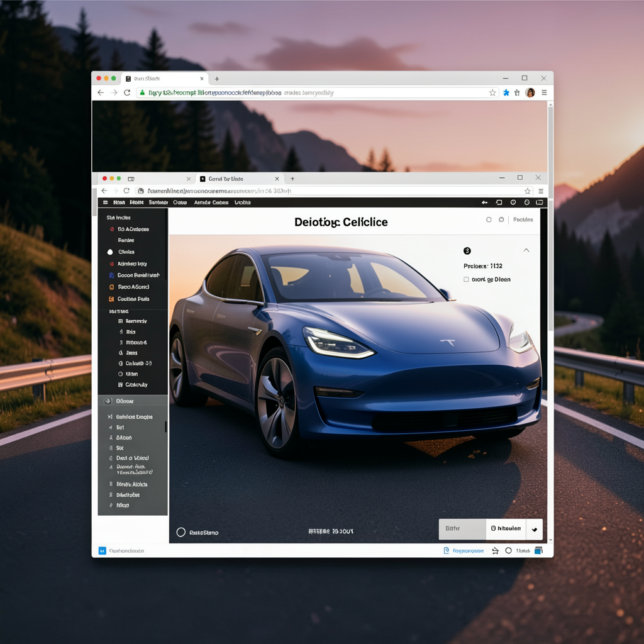Click the reload icon in the inner browser toolbar
This screenshot has width=644, height=644.
point(126,191)
